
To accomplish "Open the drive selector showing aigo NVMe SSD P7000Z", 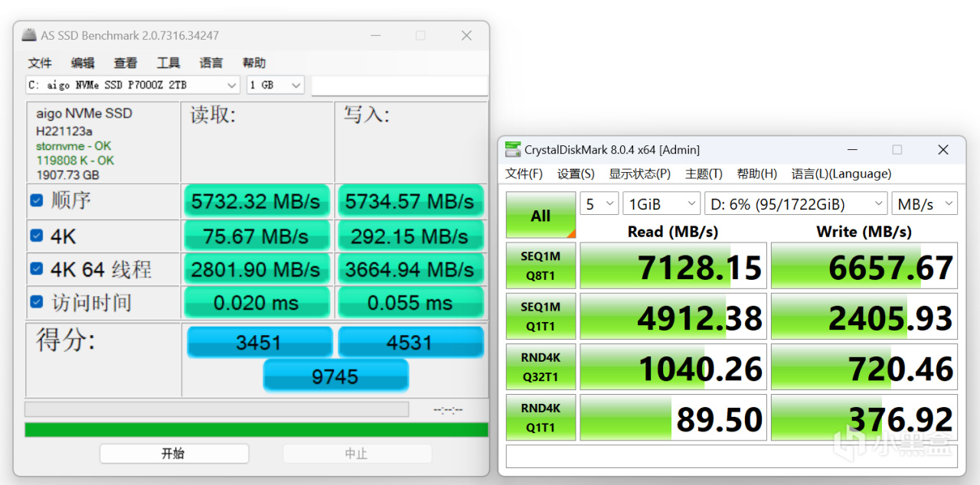I will coord(132,85).
